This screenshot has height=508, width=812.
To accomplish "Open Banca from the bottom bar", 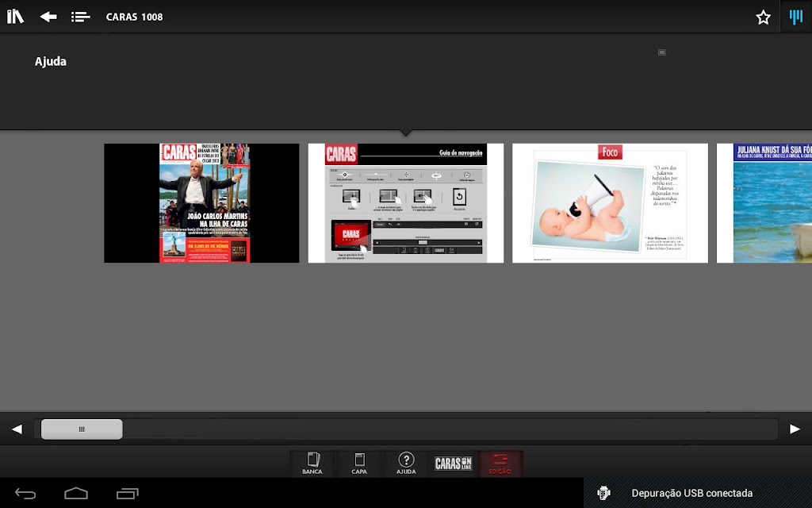I will [312, 464].
